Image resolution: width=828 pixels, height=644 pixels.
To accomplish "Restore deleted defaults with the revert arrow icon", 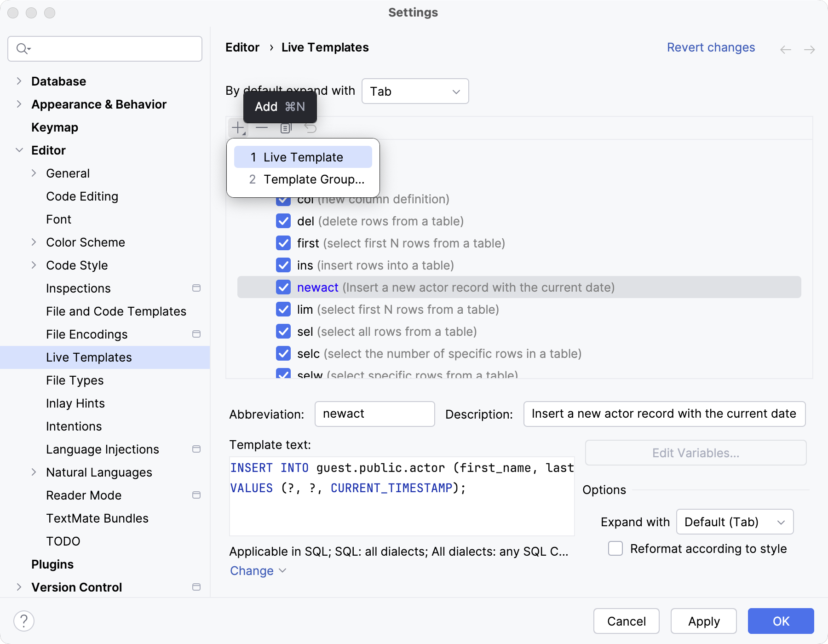I will 311,127.
